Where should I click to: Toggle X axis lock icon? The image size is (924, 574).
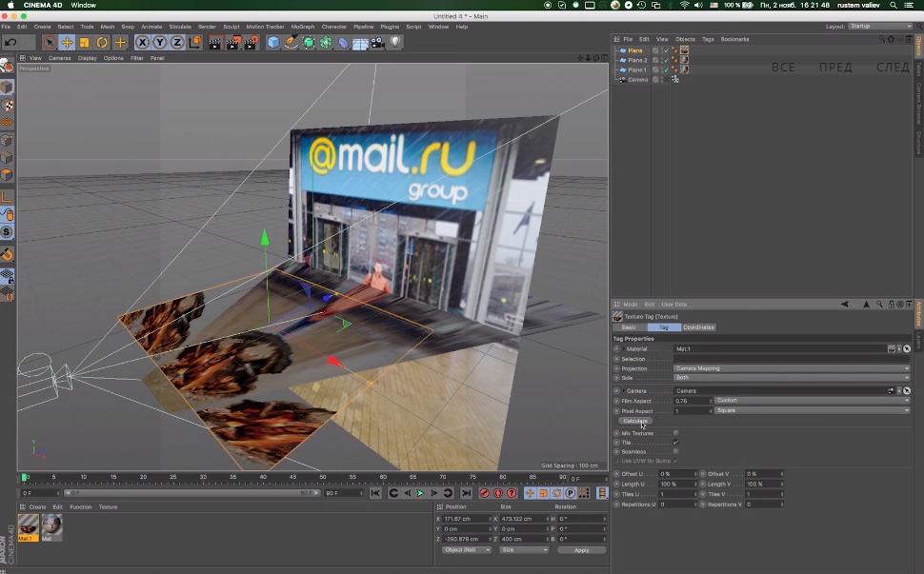[x=142, y=43]
